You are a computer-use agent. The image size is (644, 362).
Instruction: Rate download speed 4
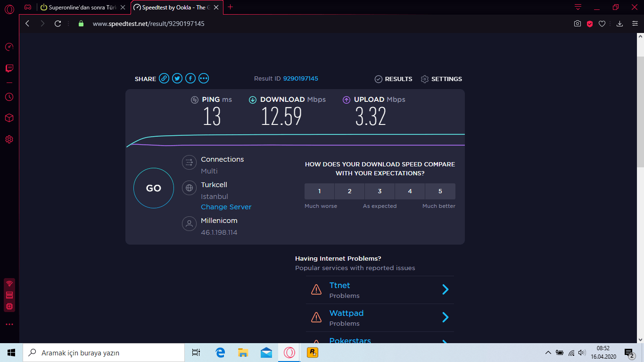(410, 191)
